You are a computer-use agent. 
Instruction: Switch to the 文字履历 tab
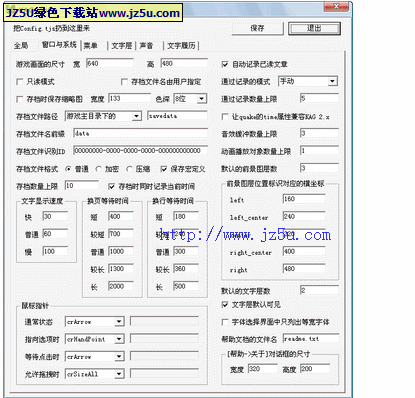coord(181,46)
